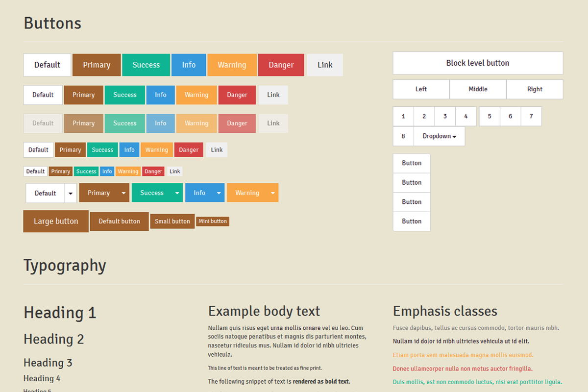Click the Example body text heading
Image resolution: width=588 pixels, height=392 pixels.
pos(264,311)
